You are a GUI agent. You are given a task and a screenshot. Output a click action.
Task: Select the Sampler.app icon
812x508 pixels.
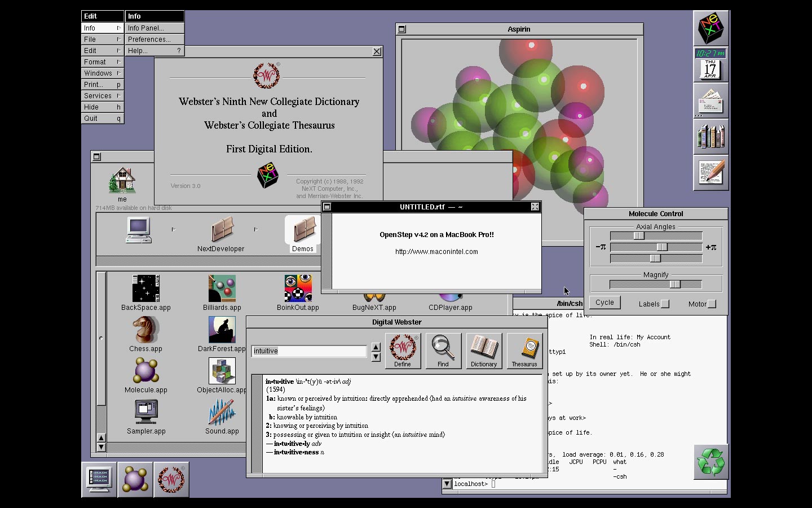point(146,412)
